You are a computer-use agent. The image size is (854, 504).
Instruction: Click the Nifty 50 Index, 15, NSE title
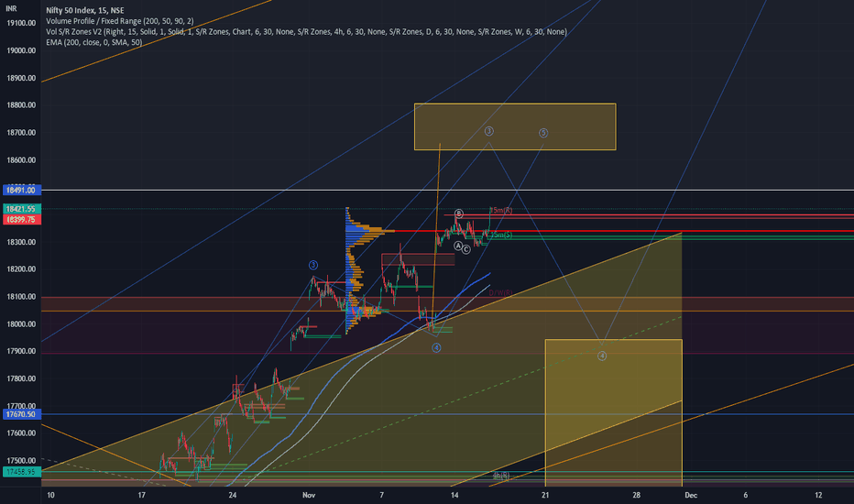point(85,10)
